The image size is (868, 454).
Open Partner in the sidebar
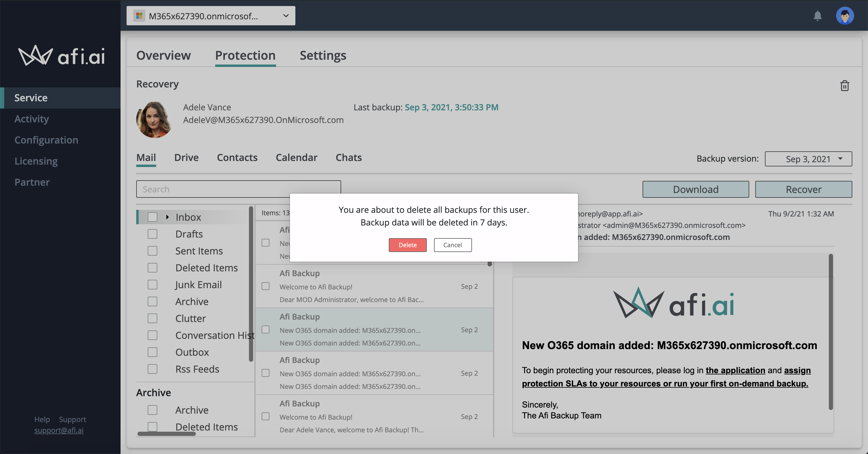coord(32,182)
